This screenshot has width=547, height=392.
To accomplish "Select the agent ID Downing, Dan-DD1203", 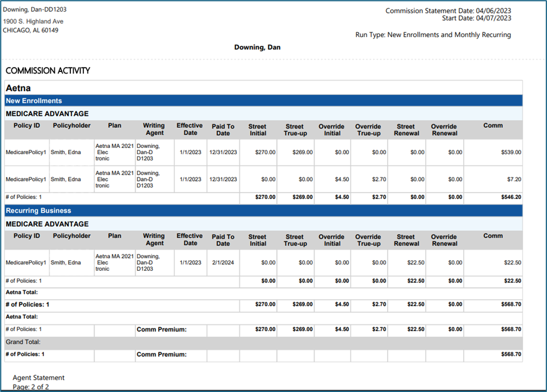I will (35, 10).
